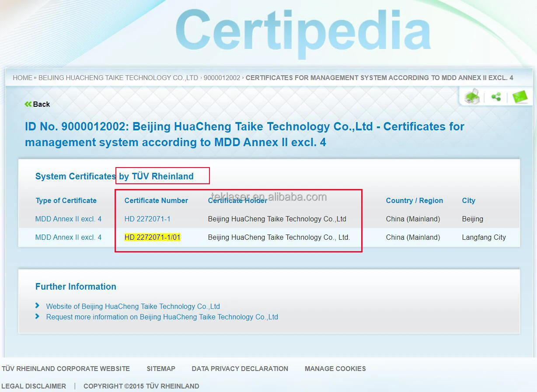Click the green share icon
537x392 pixels.
point(496,97)
